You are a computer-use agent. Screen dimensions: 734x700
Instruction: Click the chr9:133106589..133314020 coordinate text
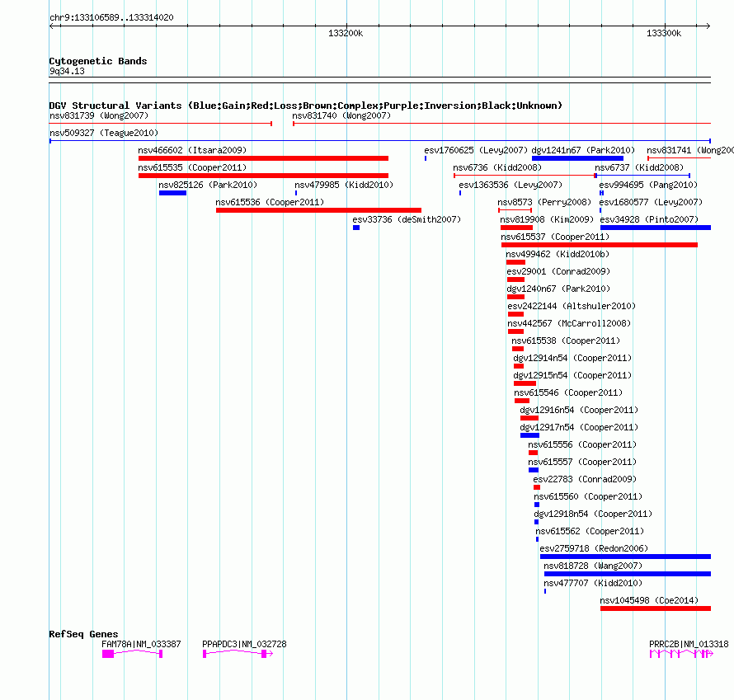(111, 18)
